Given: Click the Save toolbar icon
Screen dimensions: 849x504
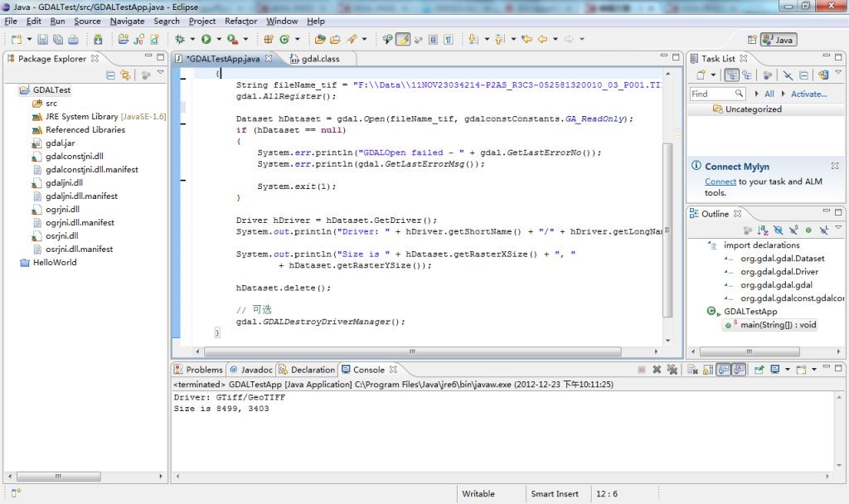Looking at the screenshot, I should tap(43, 40).
